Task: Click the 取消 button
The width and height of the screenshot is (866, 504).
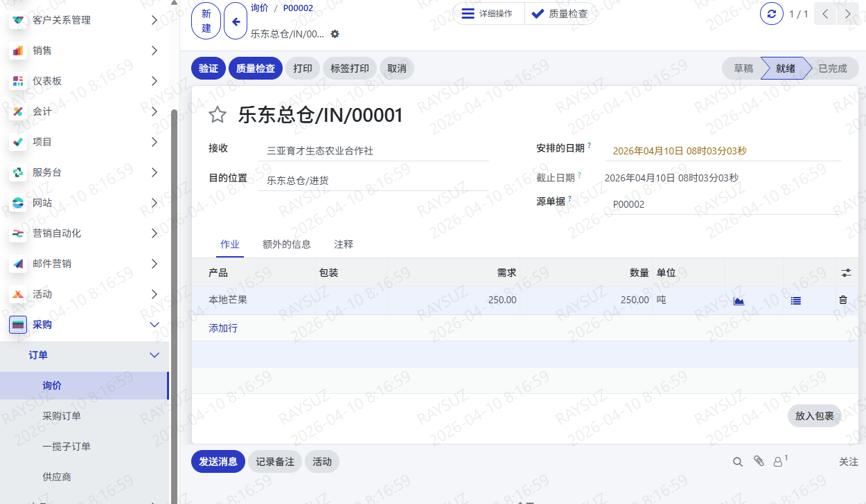Action: [x=397, y=69]
